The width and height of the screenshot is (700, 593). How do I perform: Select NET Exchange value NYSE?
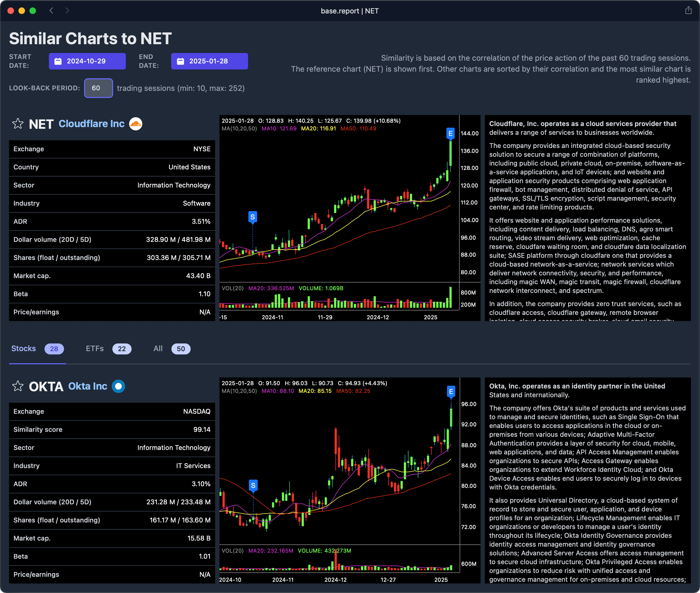202,149
